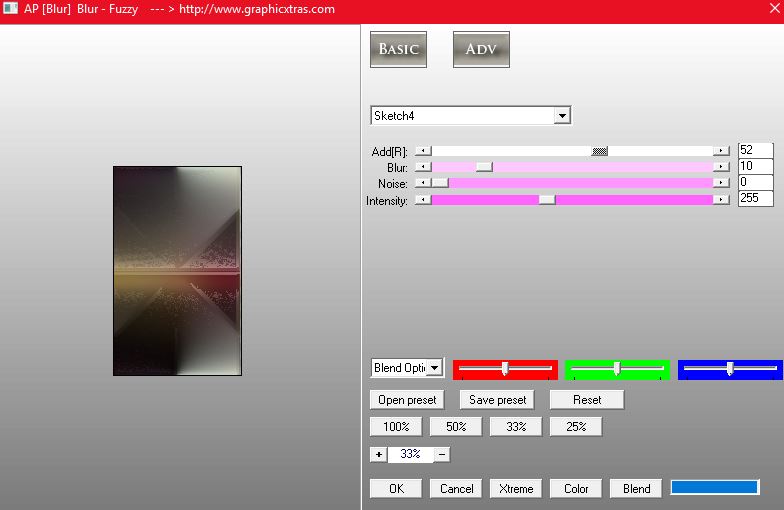Click the green channel slider

[x=617, y=369]
